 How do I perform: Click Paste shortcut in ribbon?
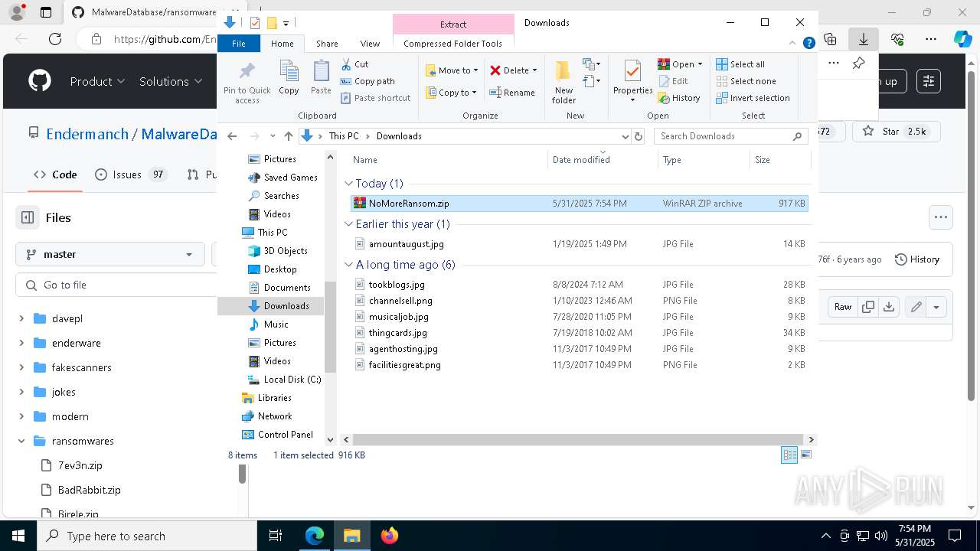[x=375, y=98]
